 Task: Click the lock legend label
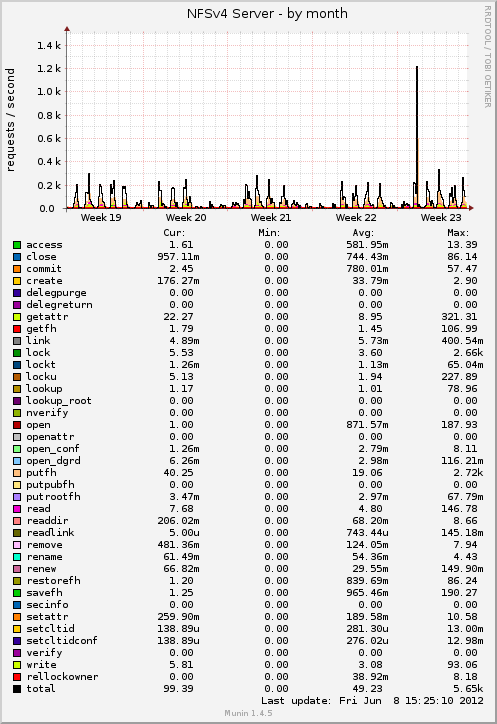pos(38,353)
